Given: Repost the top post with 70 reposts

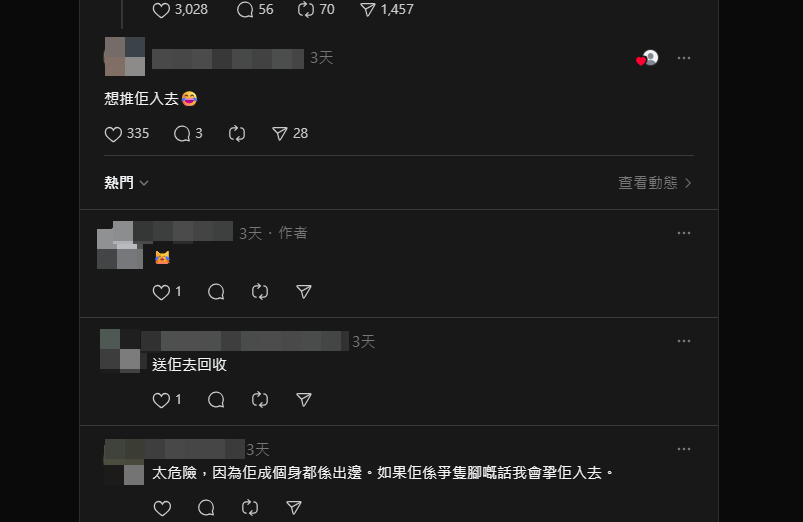Looking at the screenshot, I should coord(316,10).
